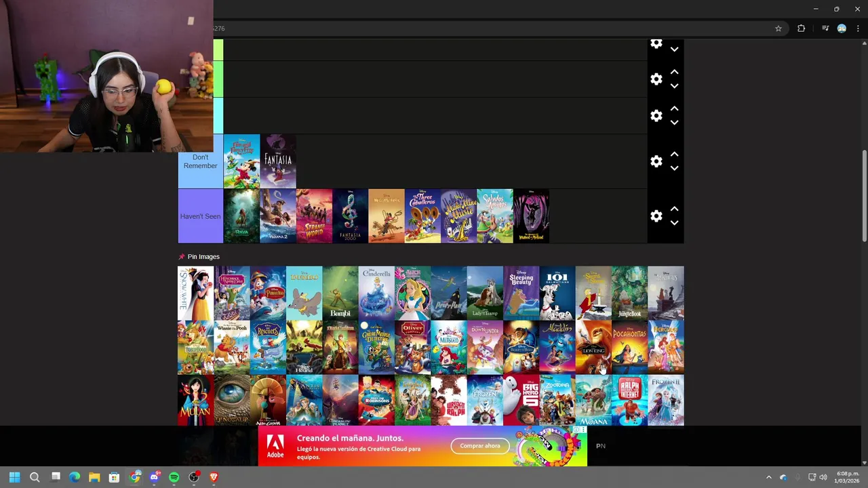868x488 pixels.
Task: Select the Lady and the Tramp poster
Action: coord(485,293)
